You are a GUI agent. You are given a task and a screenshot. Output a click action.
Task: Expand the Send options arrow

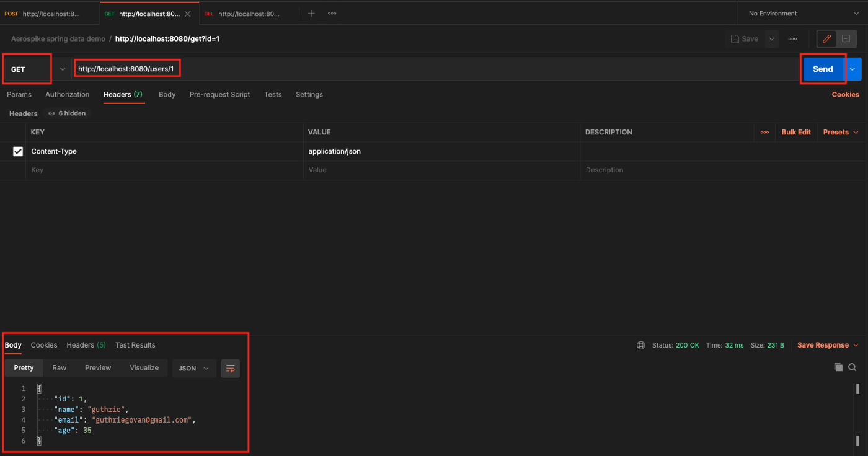pos(853,69)
